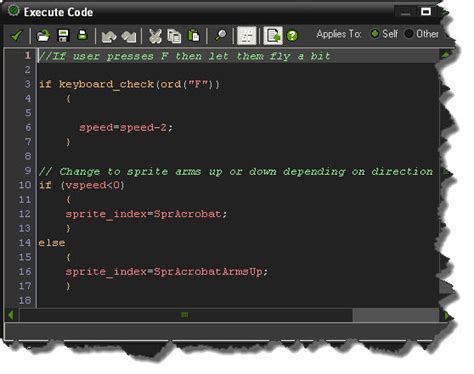Screen dimensions: 474x374
Task: Undo the last edit
Action: click(109, 36)
